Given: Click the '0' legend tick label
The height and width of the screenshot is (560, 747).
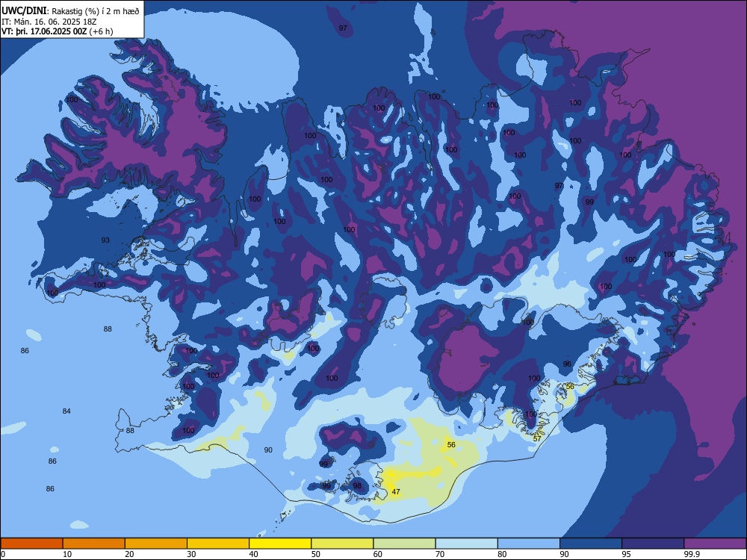Looking at the screenshot, I should (x=3, y=554).
